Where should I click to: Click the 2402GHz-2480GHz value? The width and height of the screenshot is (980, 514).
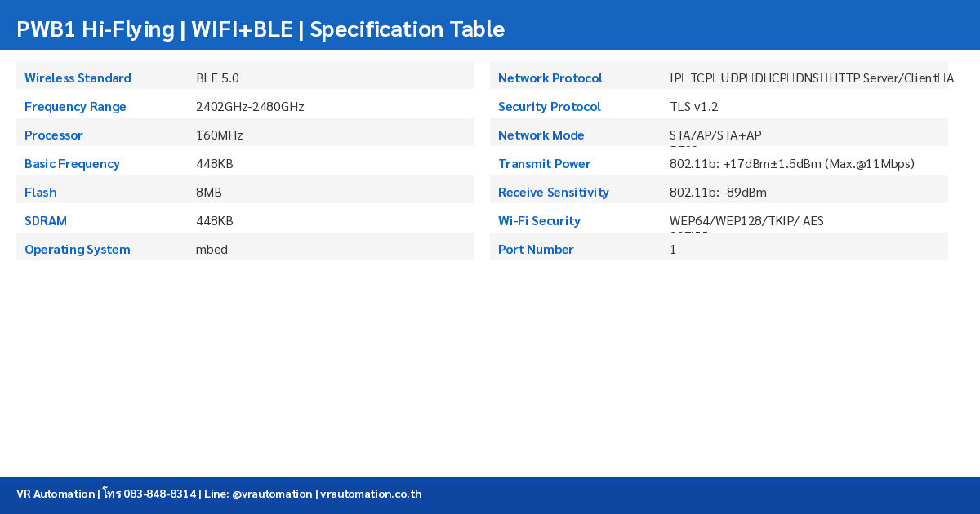(x=250, y=107)
